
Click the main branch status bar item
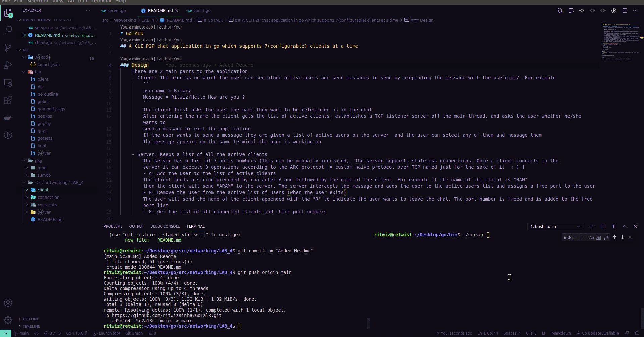21,333
